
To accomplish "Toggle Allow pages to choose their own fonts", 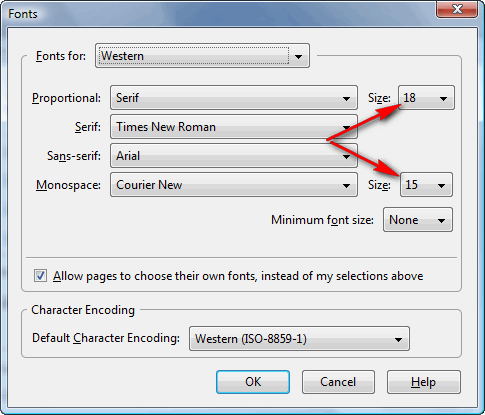I will click(x=40, y=276).
